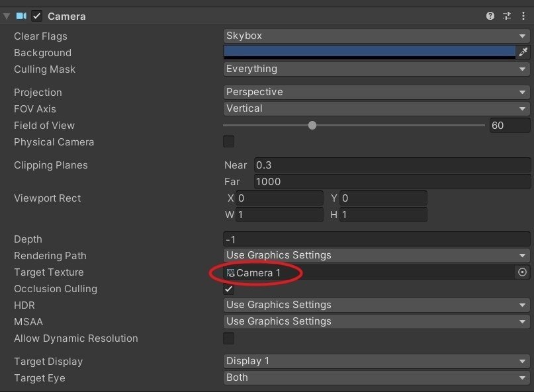Click the Physical Camera label
The height and width of the screenshot is (392, 534).
tap(54, 142)
